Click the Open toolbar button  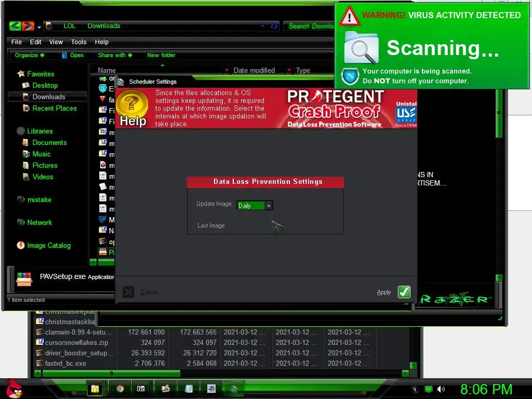[x=73, y=55]
